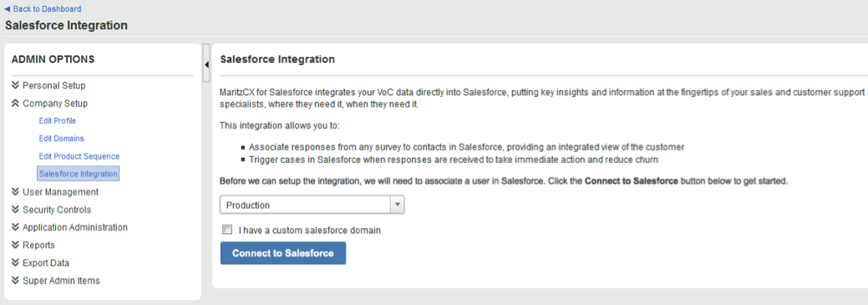Select the highlighted Salesforce Integration menu item

click(x=78, y=174)
